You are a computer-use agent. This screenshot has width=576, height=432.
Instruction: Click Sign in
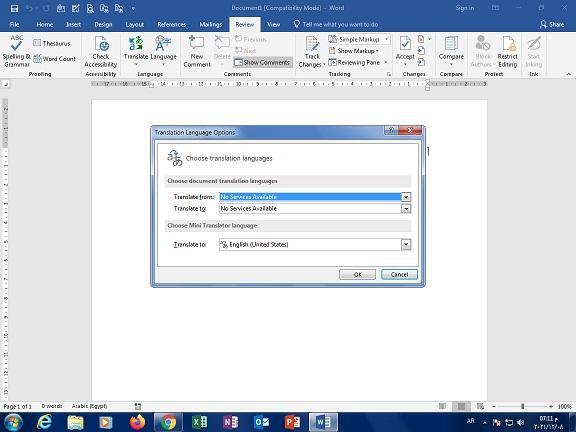click(x=465, y=8)
